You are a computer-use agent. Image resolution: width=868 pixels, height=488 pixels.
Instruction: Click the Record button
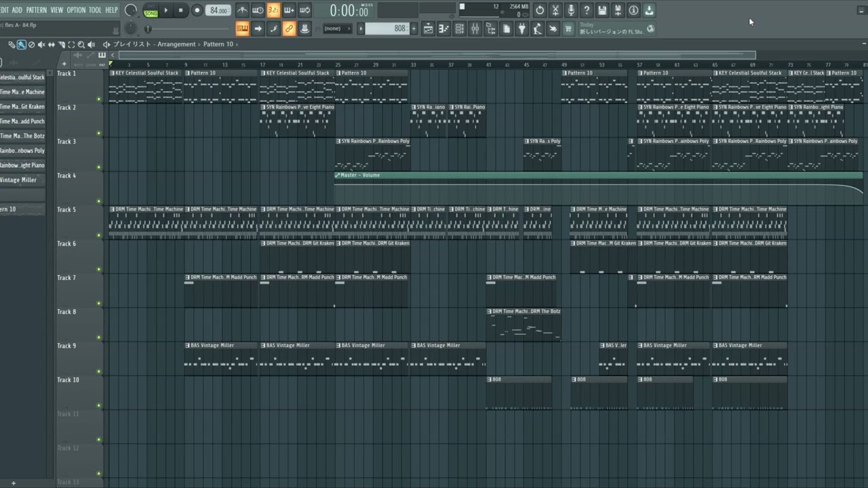point(197,10)
